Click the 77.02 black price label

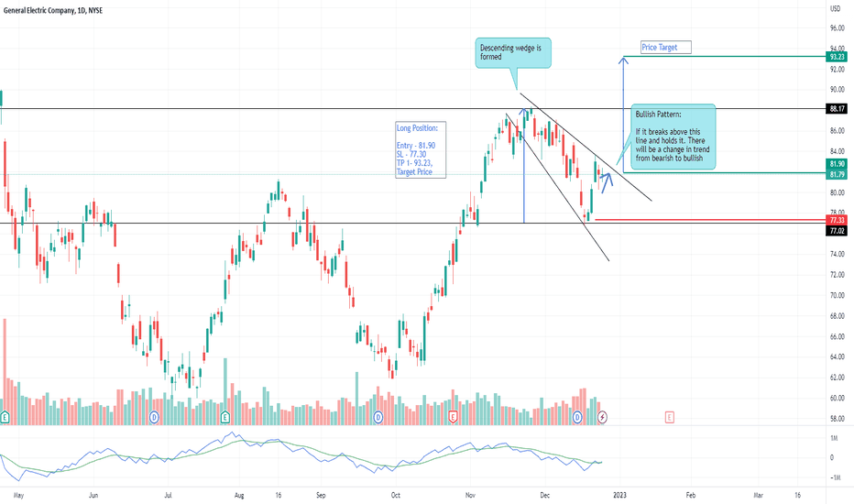click(838, 231)
